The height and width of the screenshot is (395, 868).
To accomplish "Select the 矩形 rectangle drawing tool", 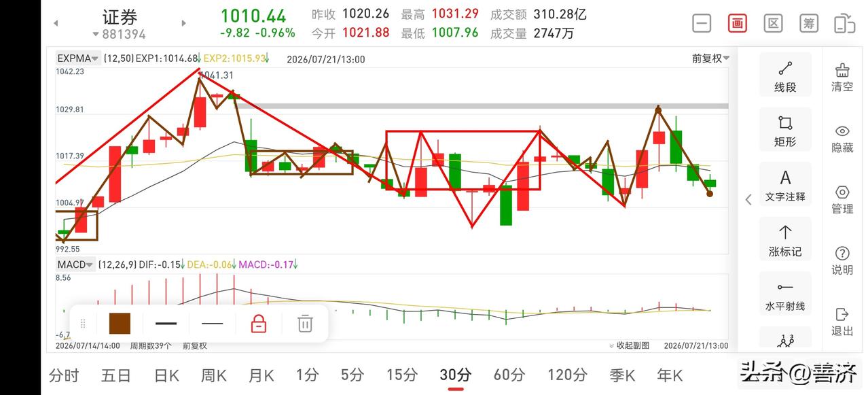I will [785, 131].
